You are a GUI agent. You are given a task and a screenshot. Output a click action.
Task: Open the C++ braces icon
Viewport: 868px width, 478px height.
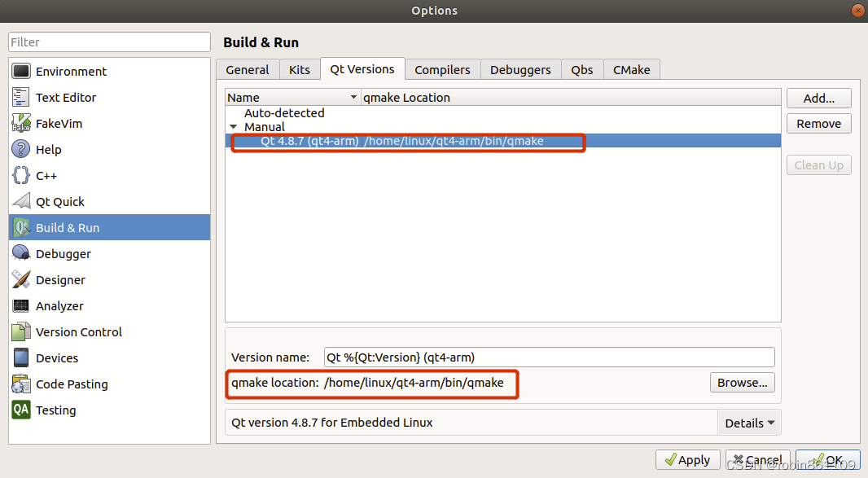point(21,175)
